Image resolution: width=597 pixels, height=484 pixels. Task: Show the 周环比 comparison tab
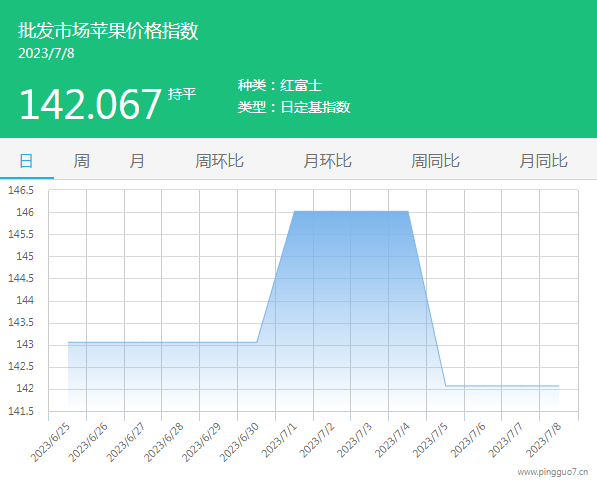[x=219, y=161]
